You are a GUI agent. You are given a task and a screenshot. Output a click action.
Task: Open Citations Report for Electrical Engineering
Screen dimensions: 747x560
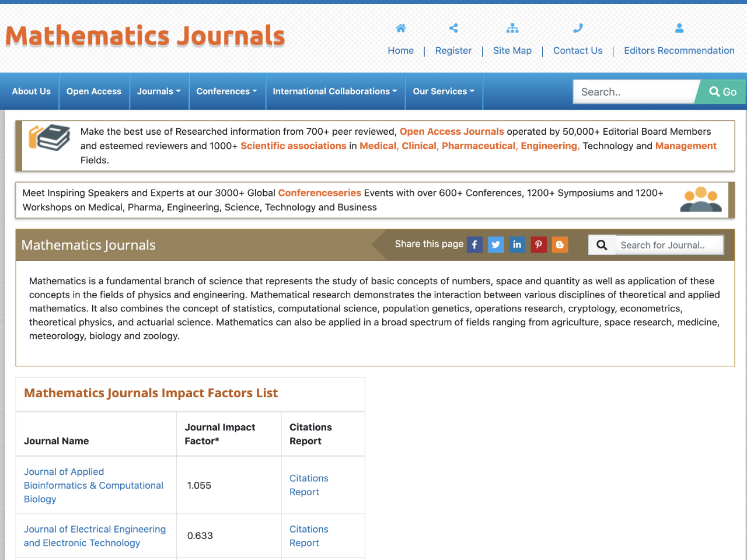[309, 536]
